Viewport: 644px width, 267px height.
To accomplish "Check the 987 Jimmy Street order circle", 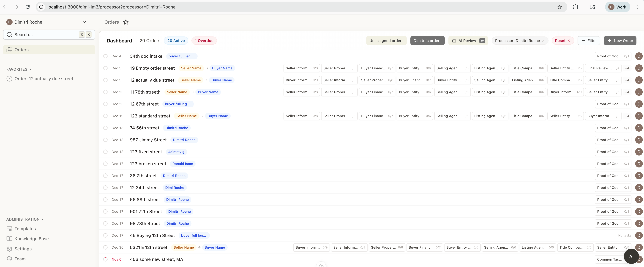I will [x=106, y=140].
